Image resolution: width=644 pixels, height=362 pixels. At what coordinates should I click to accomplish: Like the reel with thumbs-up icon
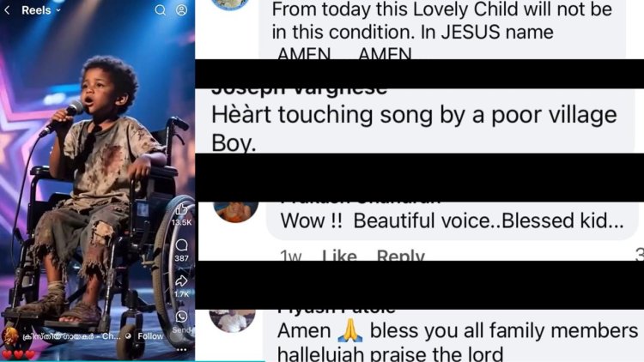(x=181, y=209)
